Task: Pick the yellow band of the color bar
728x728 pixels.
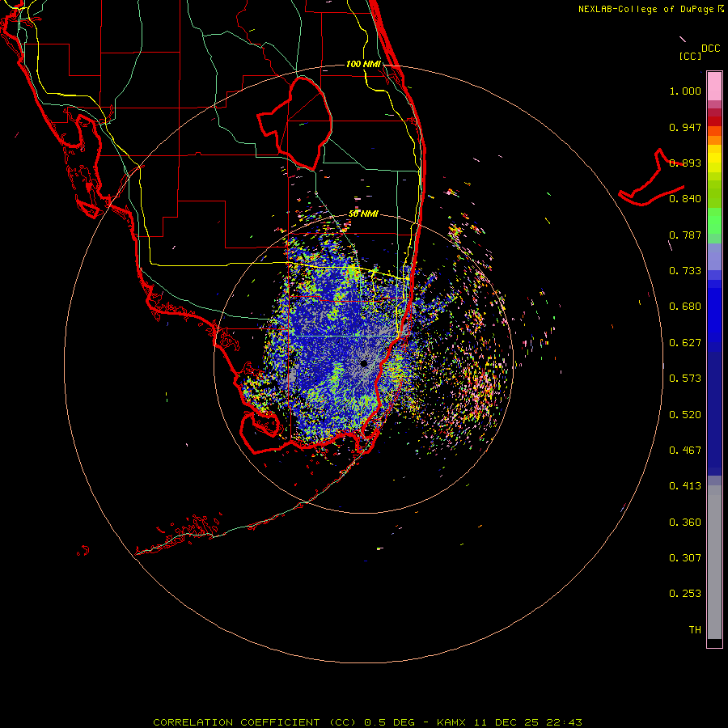Action: click(x=714, y=159)
